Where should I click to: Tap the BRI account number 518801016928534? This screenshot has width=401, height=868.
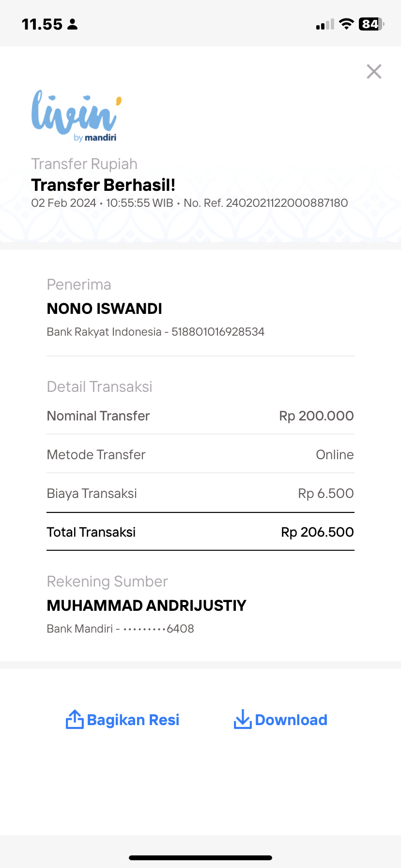[x=218, y=332]
